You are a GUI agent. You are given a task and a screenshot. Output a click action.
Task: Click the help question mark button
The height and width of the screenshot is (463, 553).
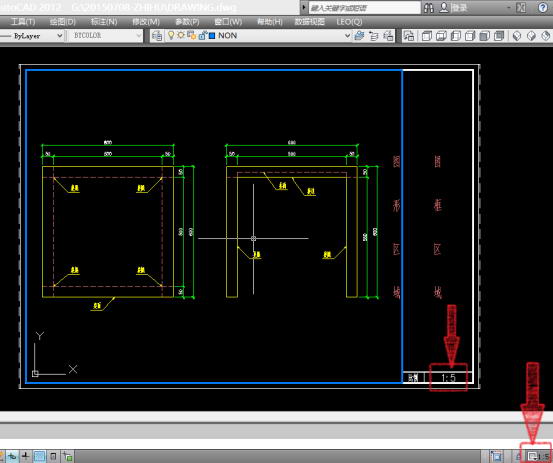[x=543, y=7]
